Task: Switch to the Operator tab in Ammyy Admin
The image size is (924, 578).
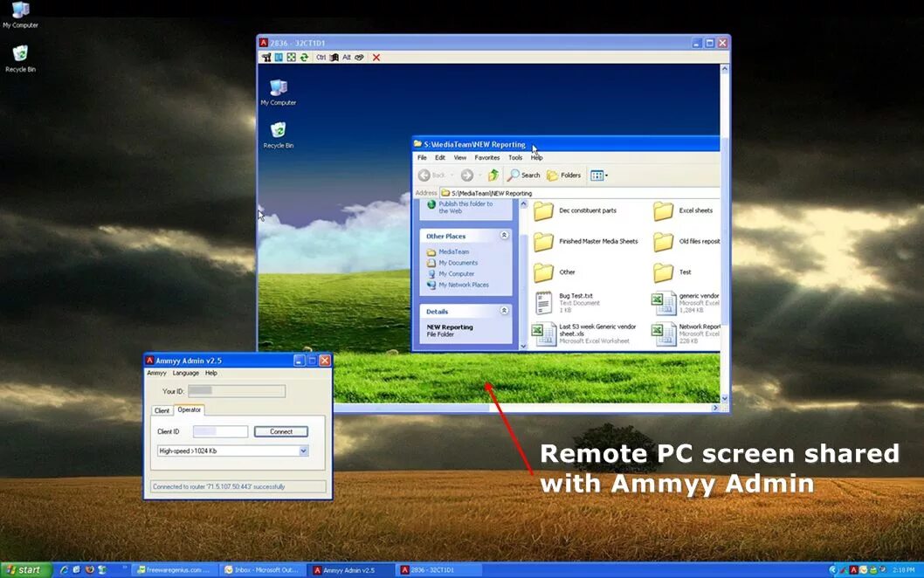Action: coord(190,409)
